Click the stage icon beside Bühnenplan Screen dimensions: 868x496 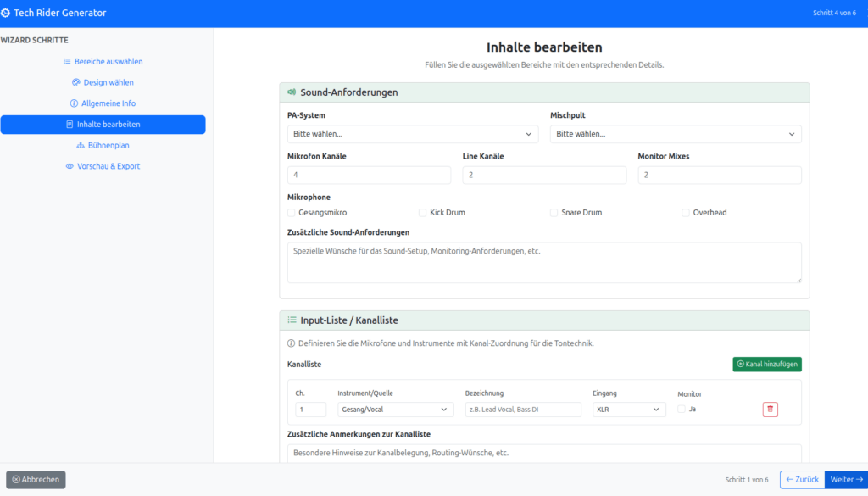coord(81,145)
